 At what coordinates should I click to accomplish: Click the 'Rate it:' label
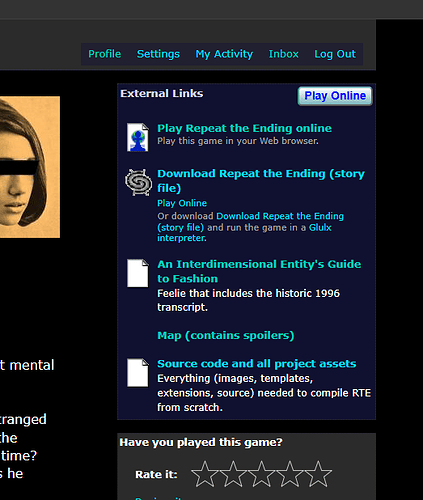point(156,474)
